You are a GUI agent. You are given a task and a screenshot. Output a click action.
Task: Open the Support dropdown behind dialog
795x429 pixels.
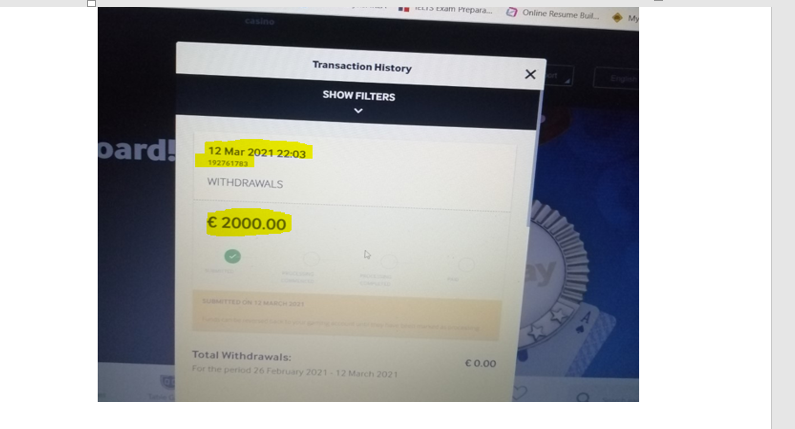tap(559, 76)
